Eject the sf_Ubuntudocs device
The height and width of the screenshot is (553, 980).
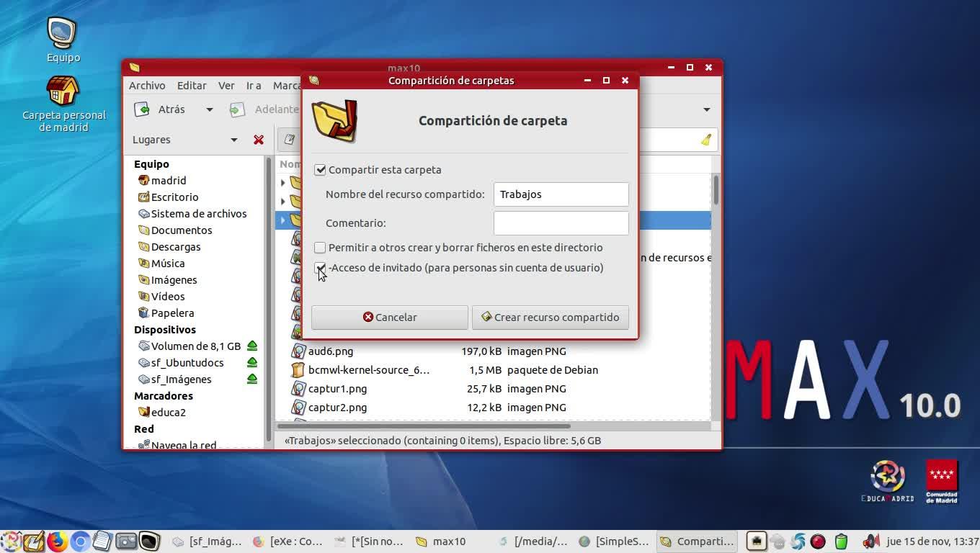click(252, 362)
